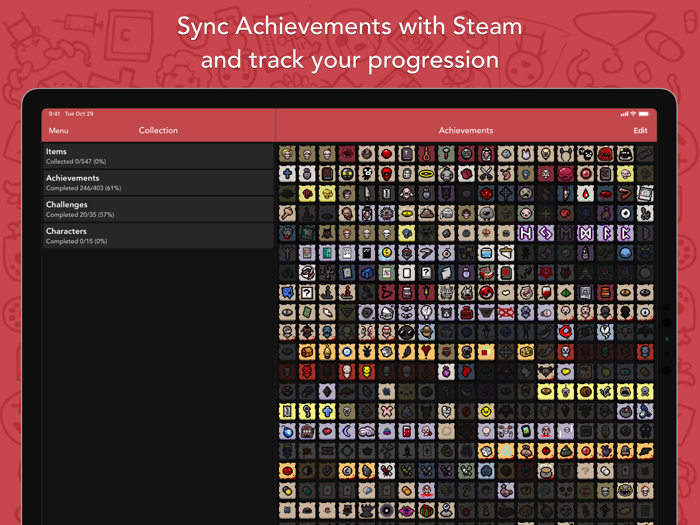The image size is (700, 525).
Task: Select the green gift box achievement
Action: click(x=426, y=510)
